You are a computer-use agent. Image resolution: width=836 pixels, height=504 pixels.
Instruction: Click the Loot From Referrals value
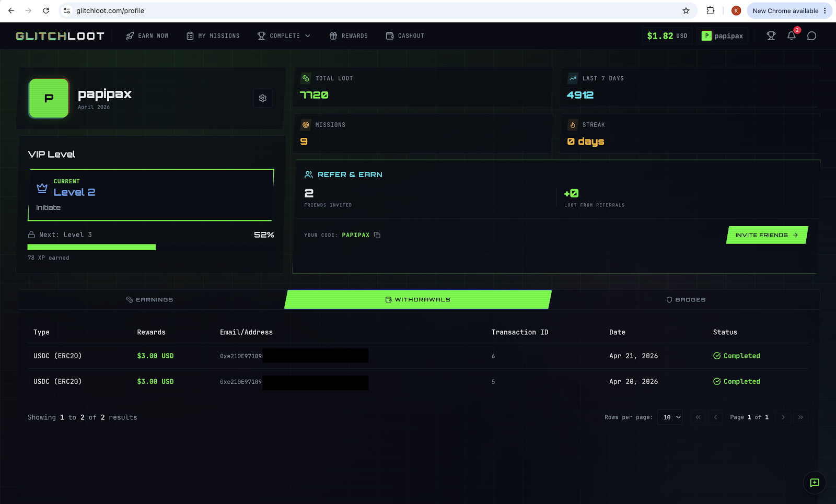coord(571,193)
